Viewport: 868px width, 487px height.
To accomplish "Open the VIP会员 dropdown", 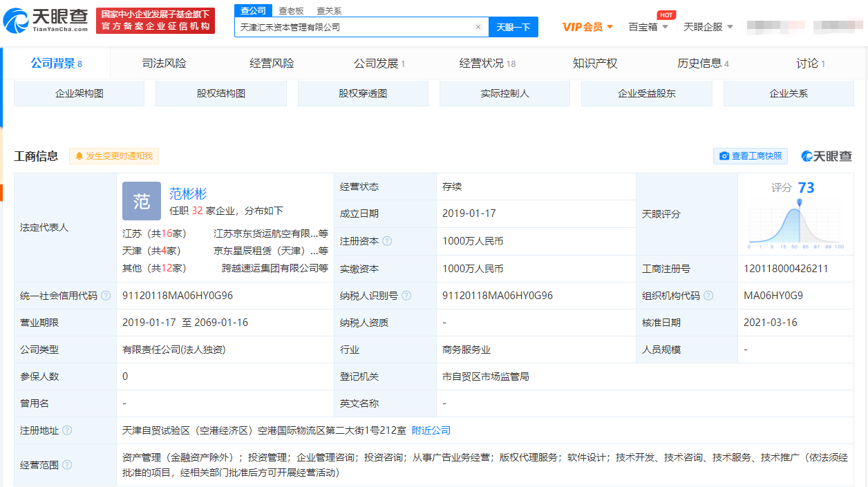I will 587,27.
